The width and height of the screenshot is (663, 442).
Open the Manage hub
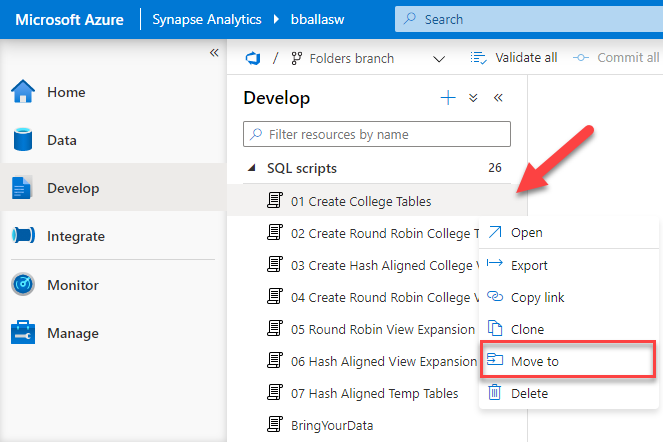(72, 333)
